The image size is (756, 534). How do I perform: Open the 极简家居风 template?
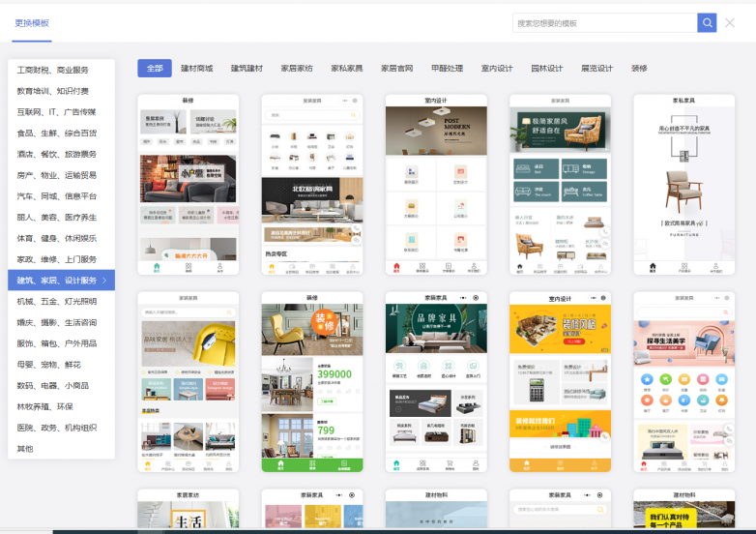(561, 185)
